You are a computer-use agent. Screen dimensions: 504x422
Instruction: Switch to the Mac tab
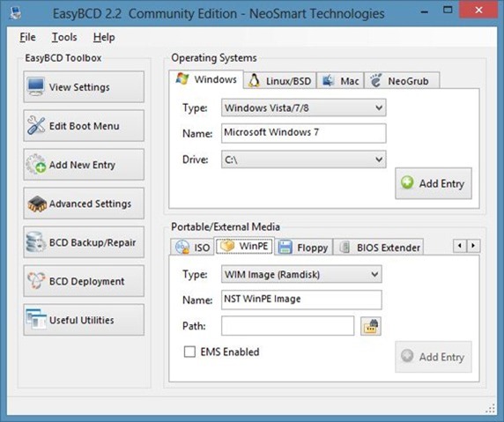coord(340,81)
